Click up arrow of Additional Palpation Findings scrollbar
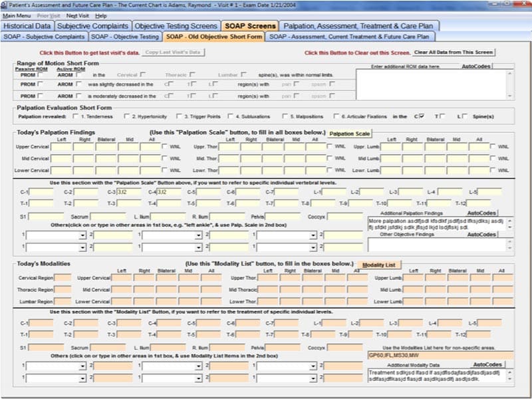This screenshot has width=532, height=399. [510, 221]
